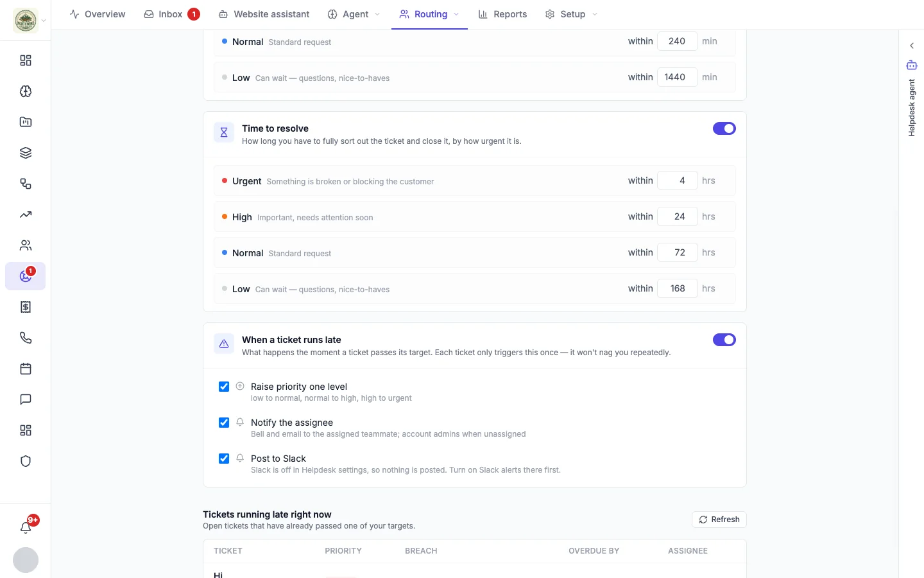Open the folder chart icon in sidebar
The image size is (924, 578).
point(26,122)
